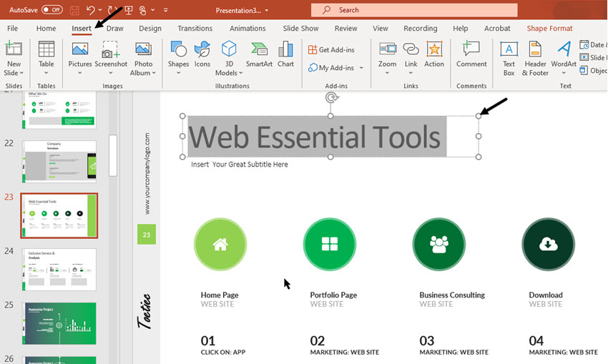
Task: Switch to the Slide Show tab
Action: click(300, 29)
